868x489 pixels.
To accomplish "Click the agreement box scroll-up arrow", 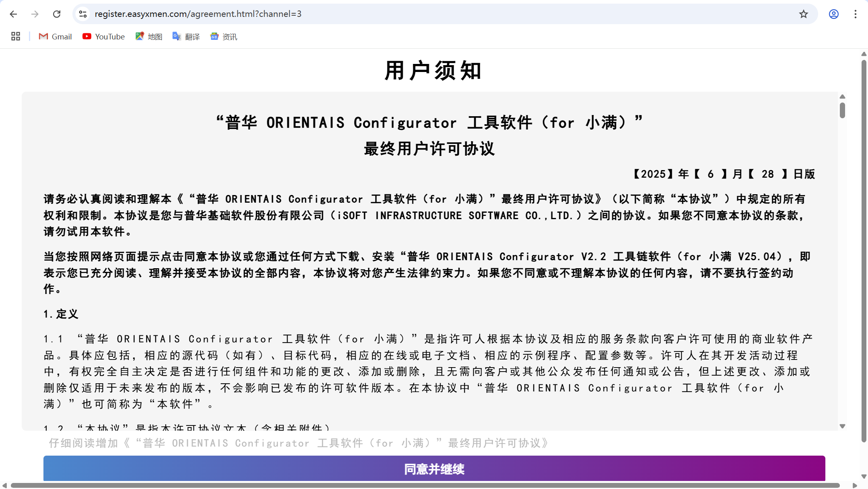I will (x=842, y=97).
